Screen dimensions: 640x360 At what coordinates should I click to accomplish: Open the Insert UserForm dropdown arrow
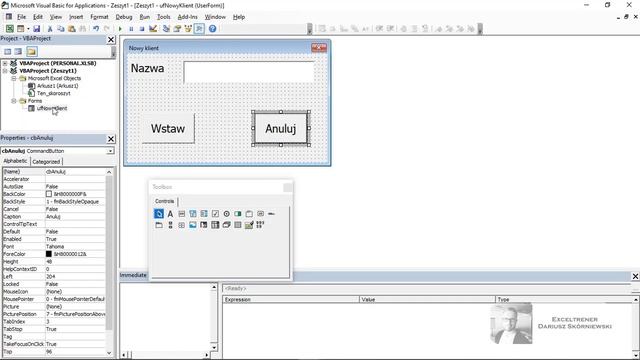point(28,29)
